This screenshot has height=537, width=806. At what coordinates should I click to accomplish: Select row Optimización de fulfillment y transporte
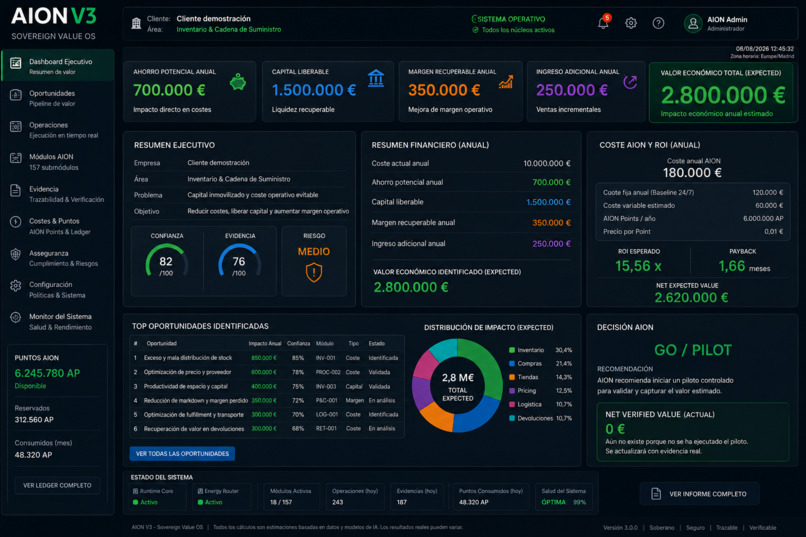266,414
